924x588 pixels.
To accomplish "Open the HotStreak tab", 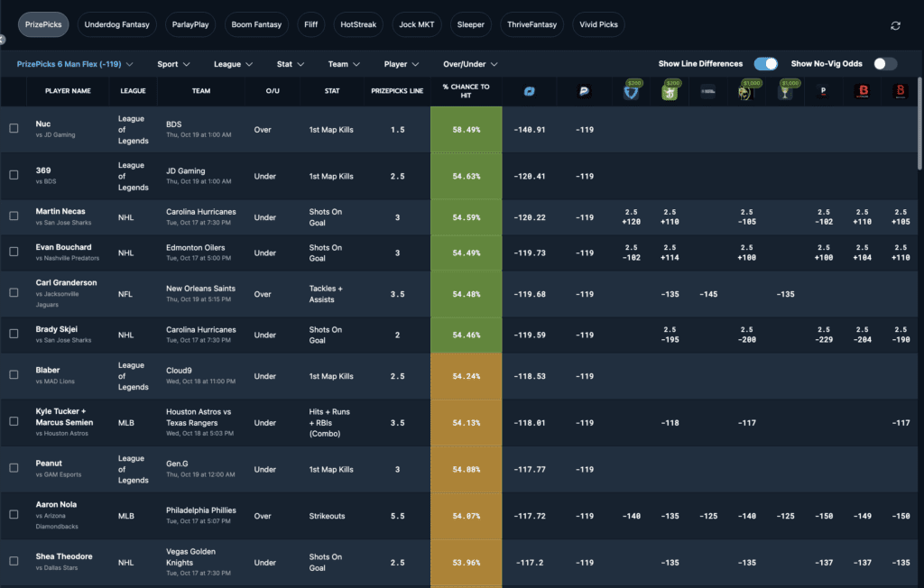I will [x=358, y=24].
